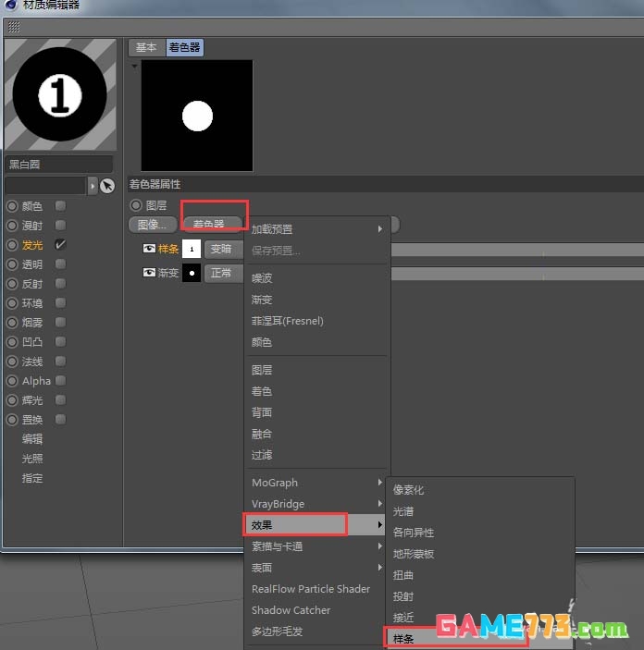Enable the 置换 channel checkbox

point(60,420)
